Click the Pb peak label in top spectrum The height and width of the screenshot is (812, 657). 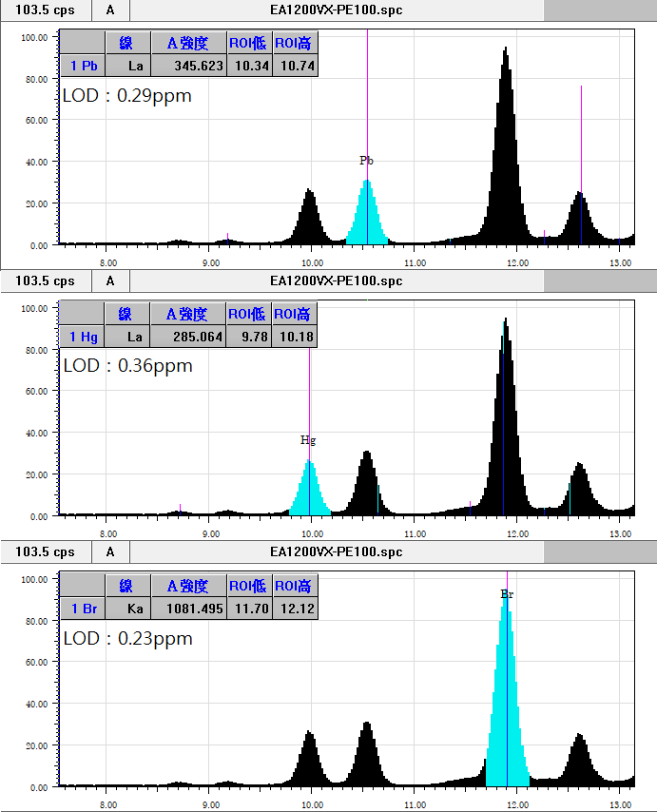[x=366, y=161]
